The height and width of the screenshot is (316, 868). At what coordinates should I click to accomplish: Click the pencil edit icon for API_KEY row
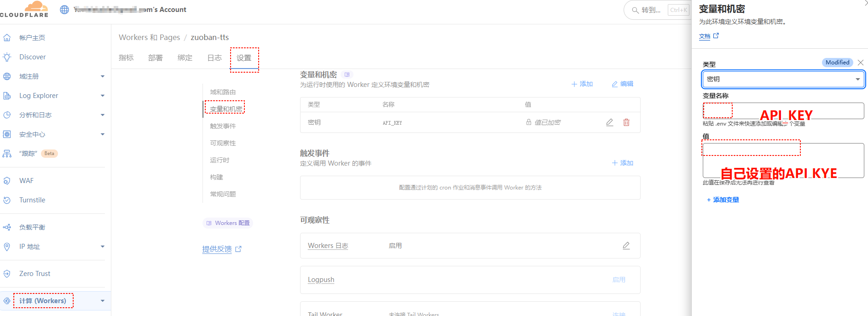[609, 122]
